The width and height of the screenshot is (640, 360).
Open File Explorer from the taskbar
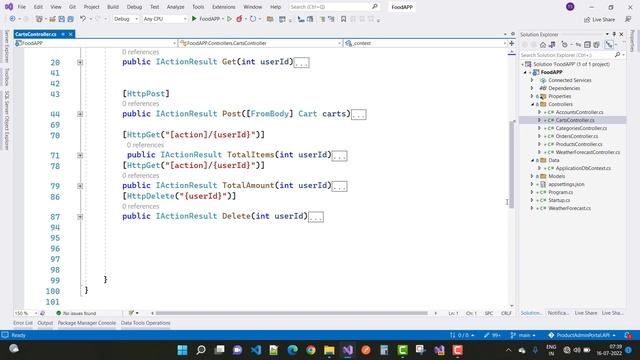[x=329, y=350]
